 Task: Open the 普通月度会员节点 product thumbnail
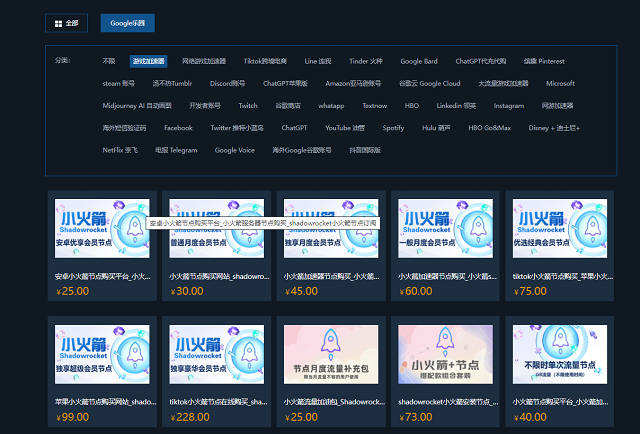216,228
